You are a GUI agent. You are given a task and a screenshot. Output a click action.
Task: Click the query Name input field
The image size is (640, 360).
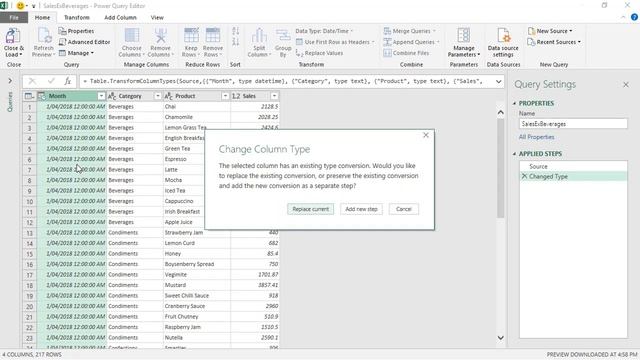click(573, 124)
